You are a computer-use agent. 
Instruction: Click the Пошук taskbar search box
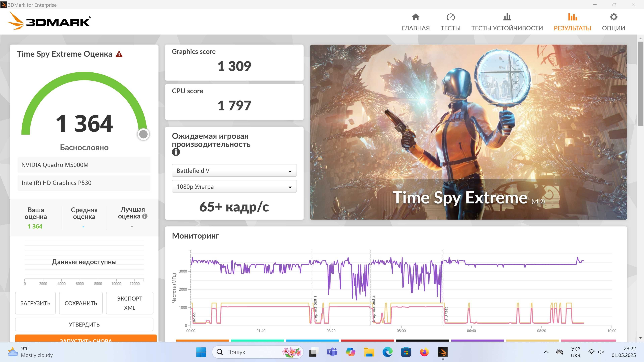tap(257, 352)
